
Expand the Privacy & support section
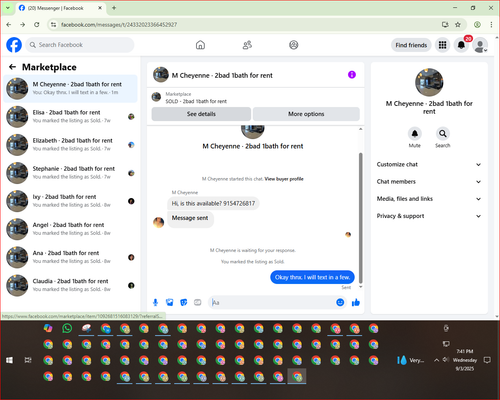click(429, 216)
